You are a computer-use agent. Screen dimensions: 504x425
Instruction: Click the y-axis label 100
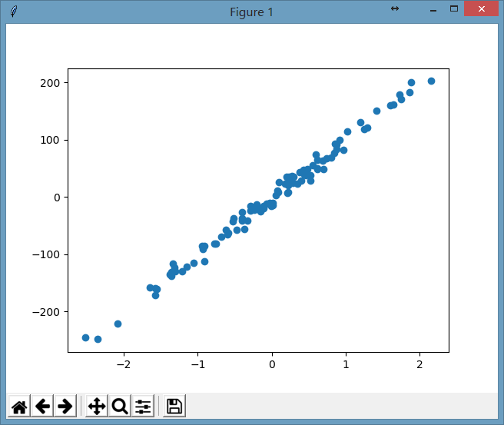click(50, 140)
